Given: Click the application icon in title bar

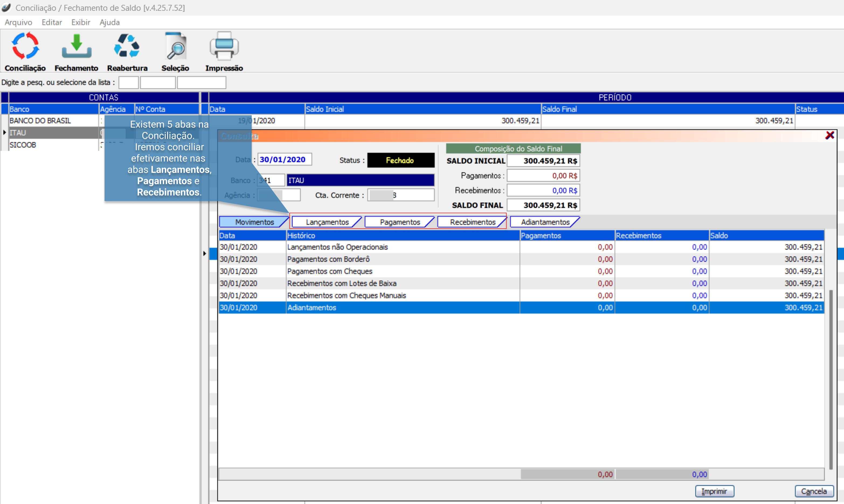Looking at the screenshot, I should [x=6, y=8].
